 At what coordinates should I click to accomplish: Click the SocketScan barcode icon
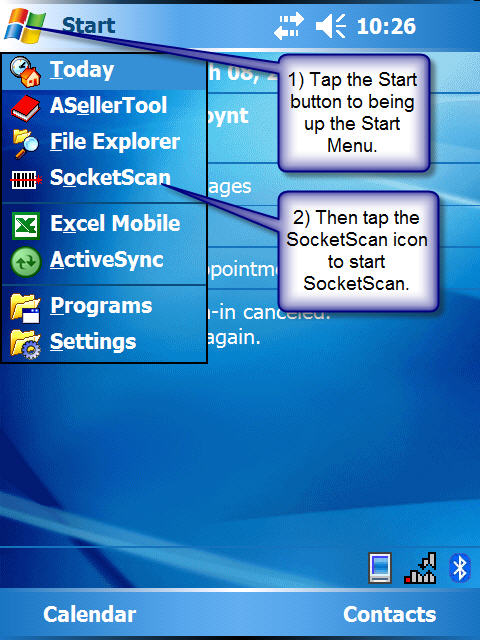[x=26, y=179]
